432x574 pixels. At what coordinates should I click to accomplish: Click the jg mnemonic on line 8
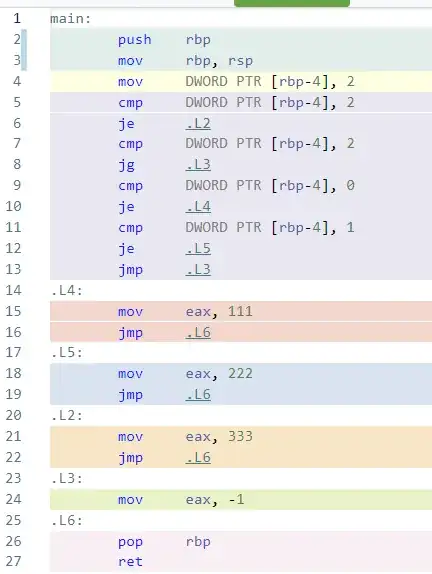126,165
